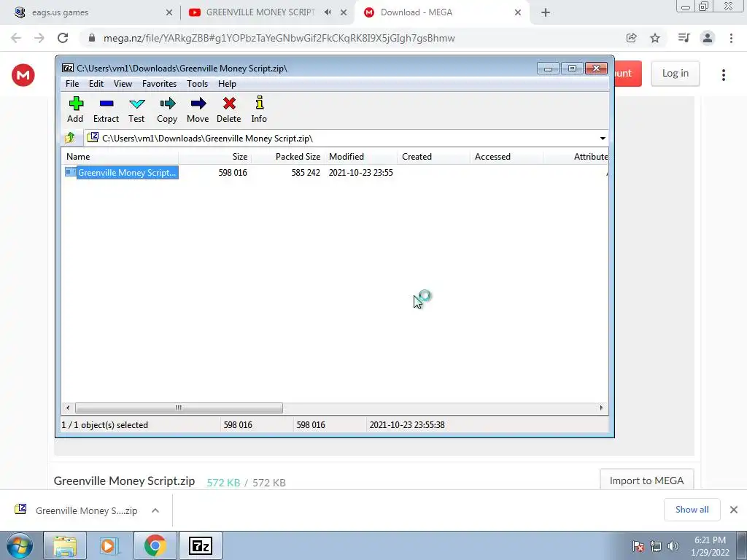Image resolution: width=747 pixels, height=560 pixels.
Task: Open the 7-Zip File menu
Action: coord(72,84)
